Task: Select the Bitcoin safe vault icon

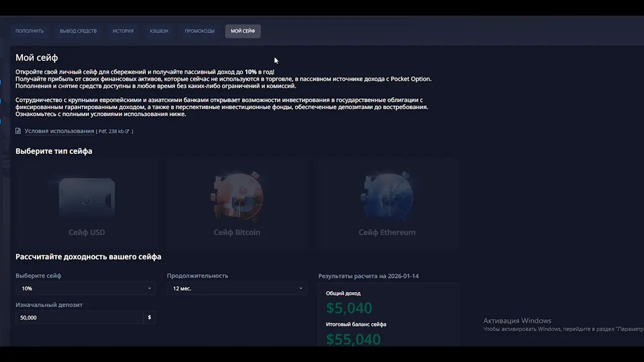Action: pos(237,197)
